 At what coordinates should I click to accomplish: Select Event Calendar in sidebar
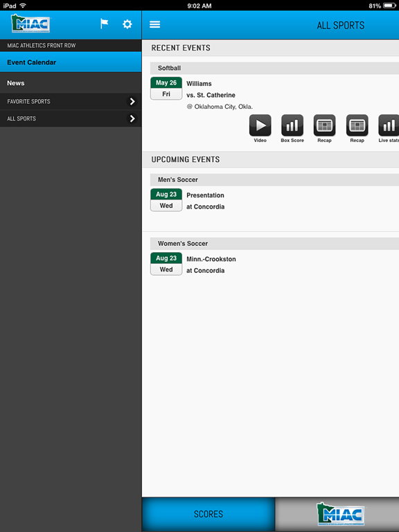[x=71, y=62]
